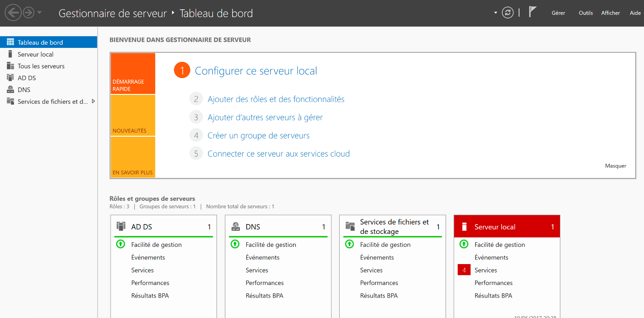Click the DNS tile icon
Viewport: 644px width, 318px height.
(x=236, y=227)
